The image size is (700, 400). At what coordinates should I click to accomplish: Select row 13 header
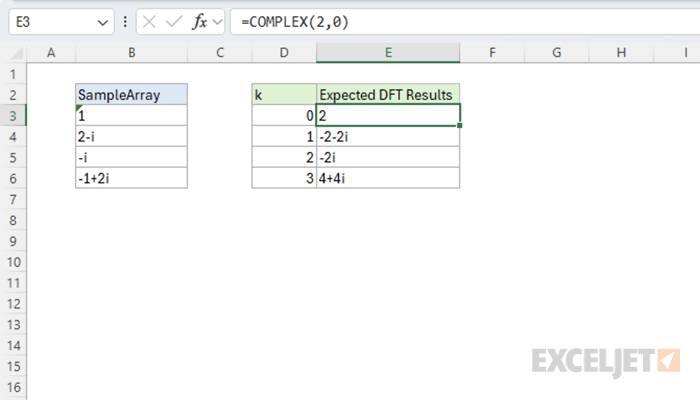point(13,325)
